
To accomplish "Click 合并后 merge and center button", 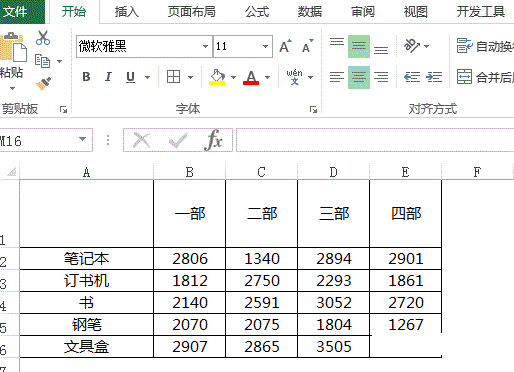I will point(485,77).
